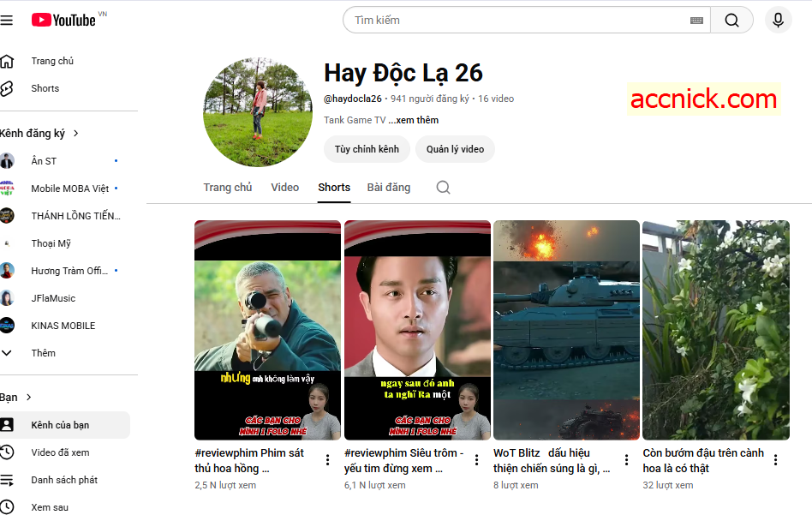
Task: Switch to the Video channel tab
Action: point(285,188)
